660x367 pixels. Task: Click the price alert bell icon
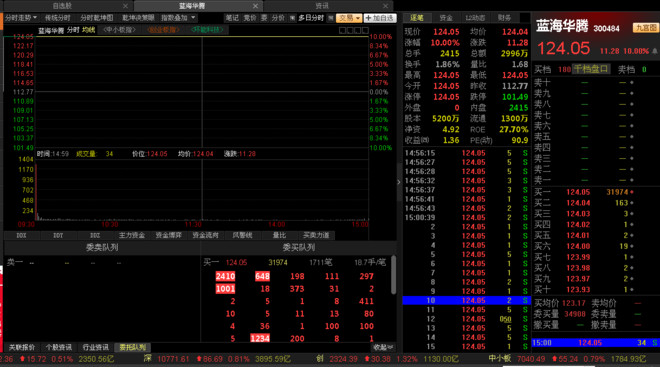[x=655, y=51]
